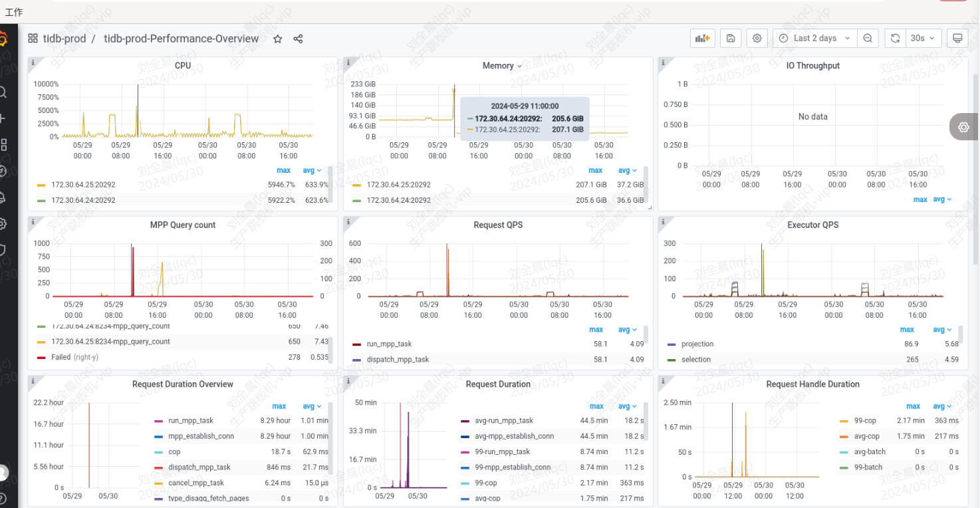Click the zoom out time range icon
Viewport: 980px width, 508px height.
pos(868,39)
